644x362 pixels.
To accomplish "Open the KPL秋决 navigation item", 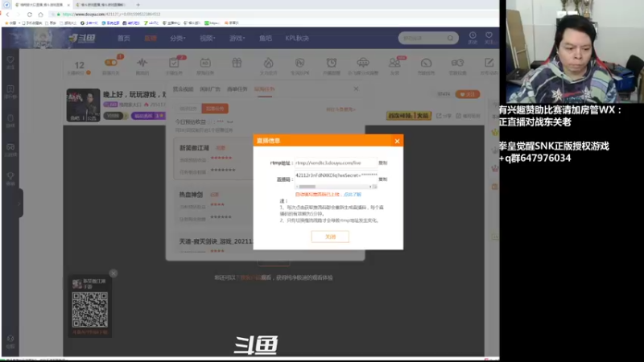I will click(x=297, y=38).
